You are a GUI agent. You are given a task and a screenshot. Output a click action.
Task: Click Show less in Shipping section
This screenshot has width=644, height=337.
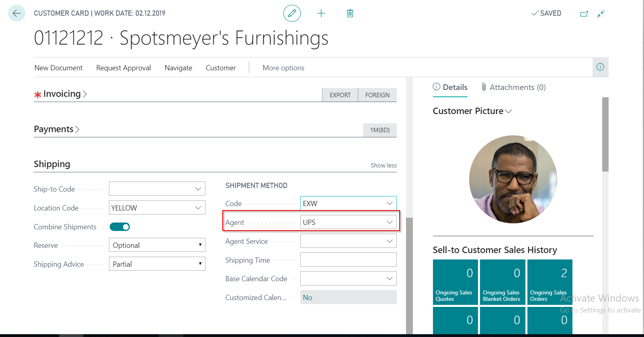[384, 165]
